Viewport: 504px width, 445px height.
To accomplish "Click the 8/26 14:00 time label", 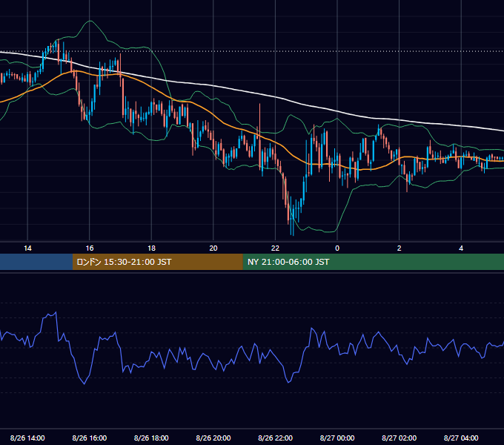I will point(27,438).
